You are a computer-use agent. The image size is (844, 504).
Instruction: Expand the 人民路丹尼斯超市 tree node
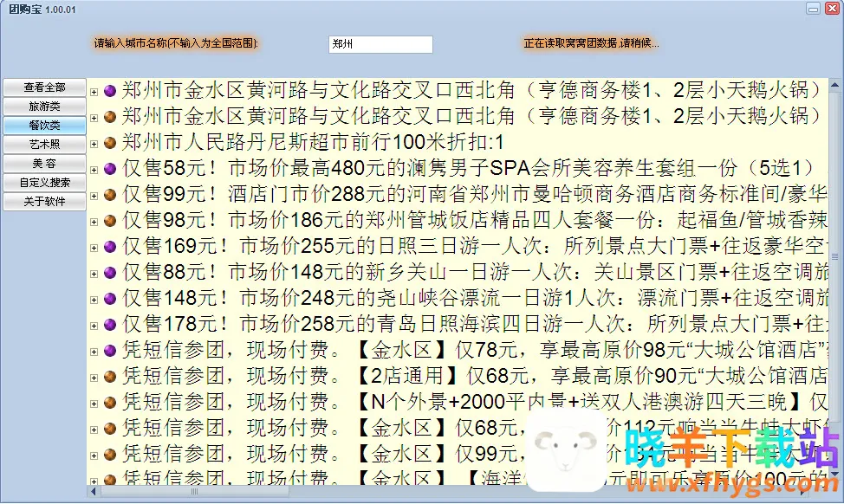tap(94, 143)
